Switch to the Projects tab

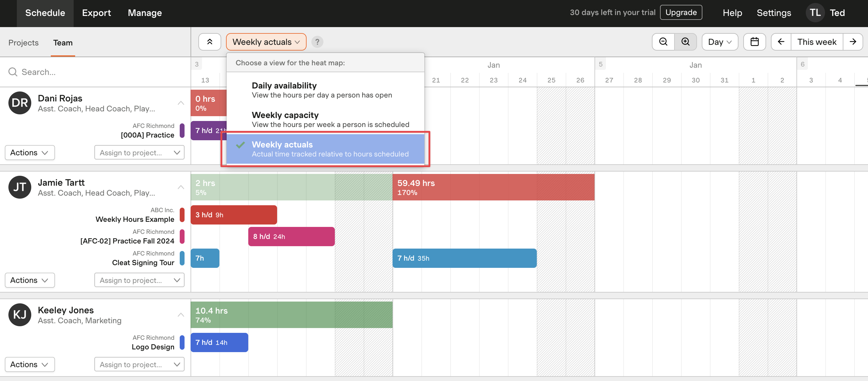(23, 43)
